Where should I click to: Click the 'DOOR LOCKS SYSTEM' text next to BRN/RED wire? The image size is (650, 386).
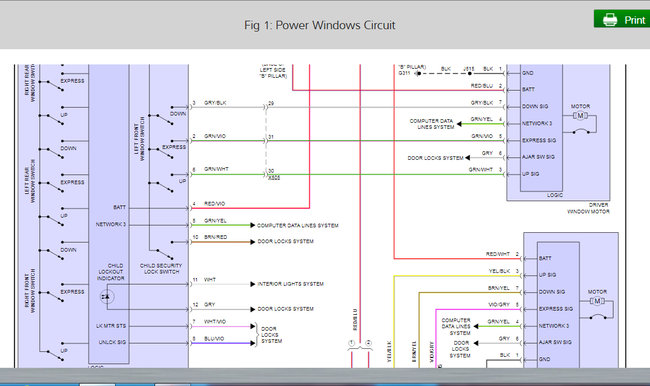pyautogui.click(x=286, y=241)
